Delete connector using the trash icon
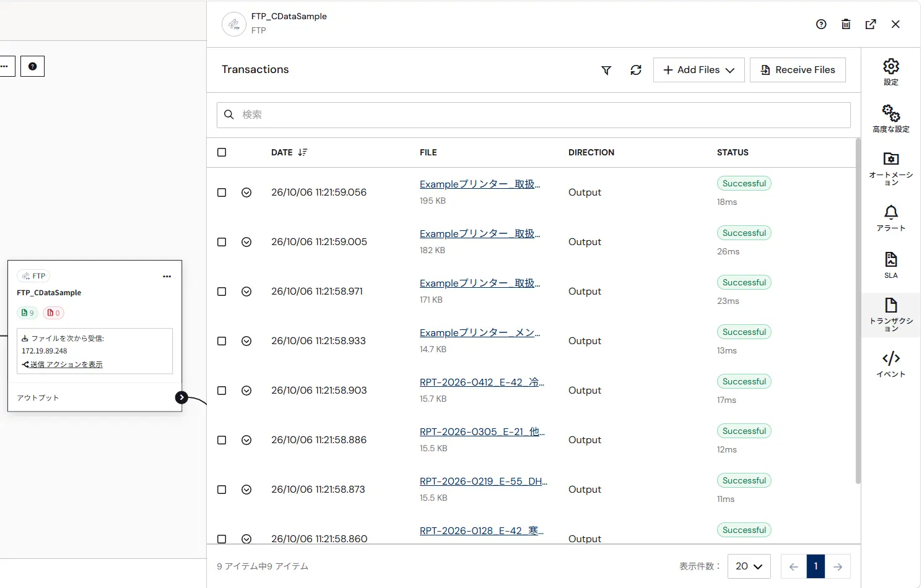The height and width of the screenshot is (588, 922). [846, 24]
